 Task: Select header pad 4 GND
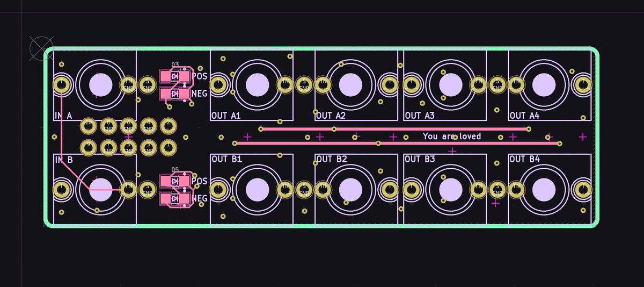click(x=148, y=126)
